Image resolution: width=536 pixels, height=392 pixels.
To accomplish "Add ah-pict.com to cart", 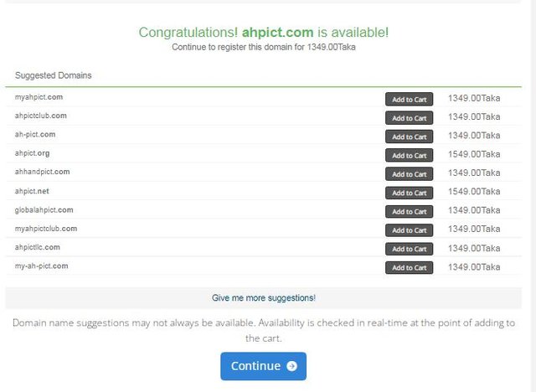I will pyautogui.click(x=410, y=137).
